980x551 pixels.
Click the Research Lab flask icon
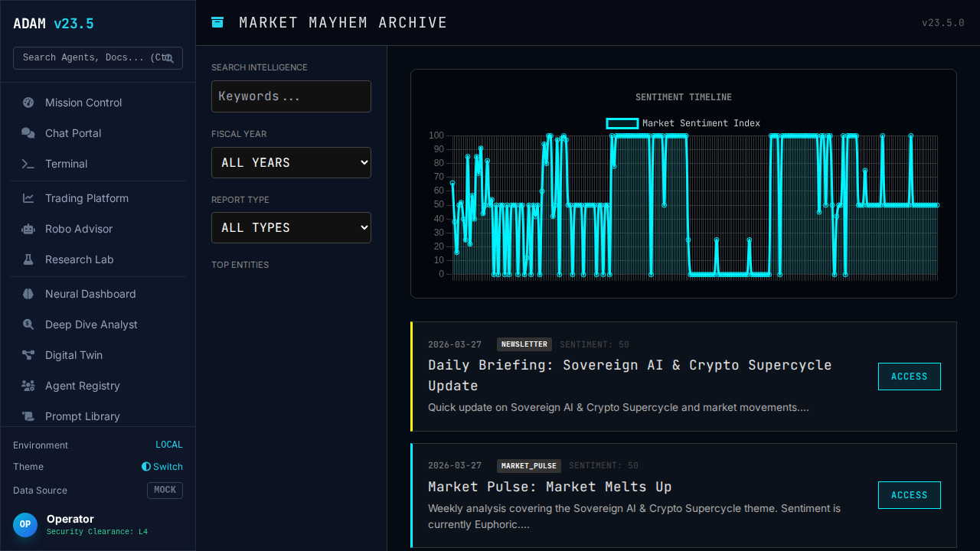pyautogui.click(x=28, y=259)
